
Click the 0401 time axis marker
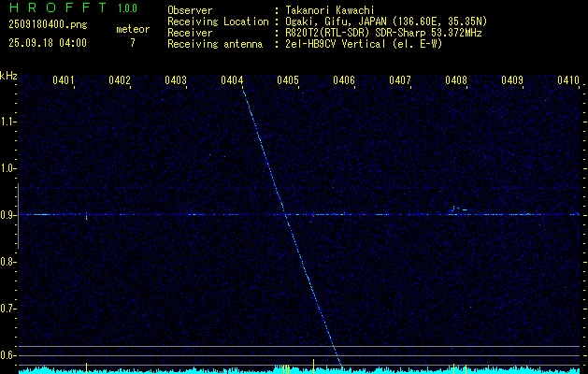point(63,79)
